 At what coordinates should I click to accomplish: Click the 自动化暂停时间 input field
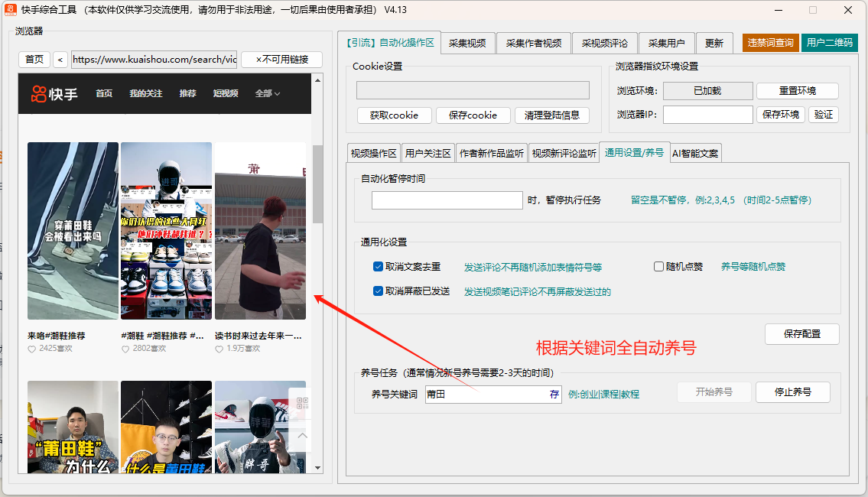click(x=447, y=200)
